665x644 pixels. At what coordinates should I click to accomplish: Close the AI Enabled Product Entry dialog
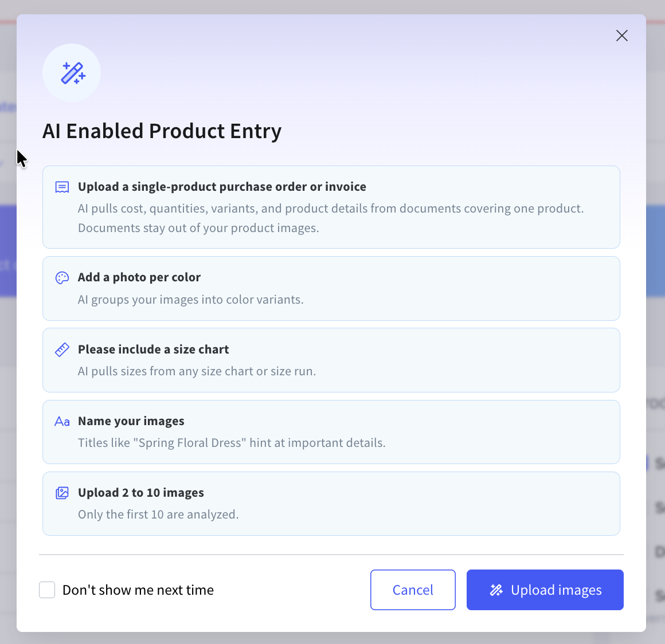click(x=622, y=36)
